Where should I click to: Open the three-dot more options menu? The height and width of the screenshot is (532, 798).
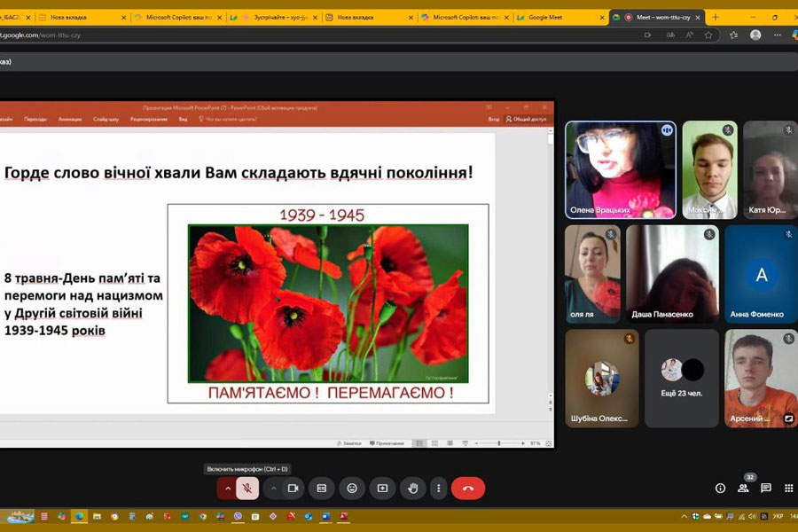(x=438, y=488)
